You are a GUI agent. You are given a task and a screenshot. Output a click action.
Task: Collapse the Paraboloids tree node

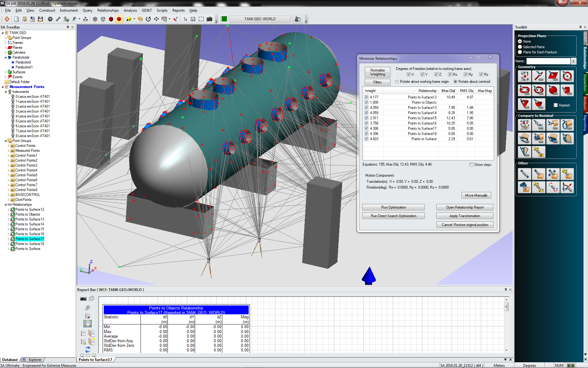pyautogui.click(x=6, y=57)
